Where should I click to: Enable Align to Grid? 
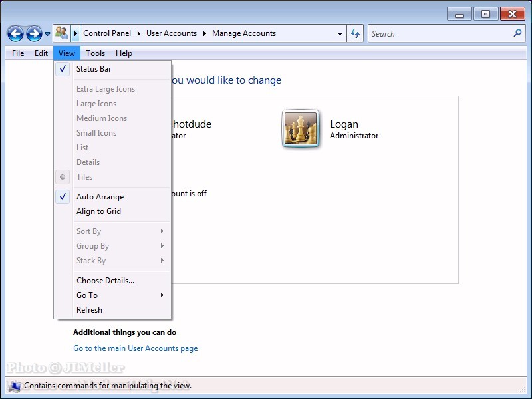(x=112, y=211)
